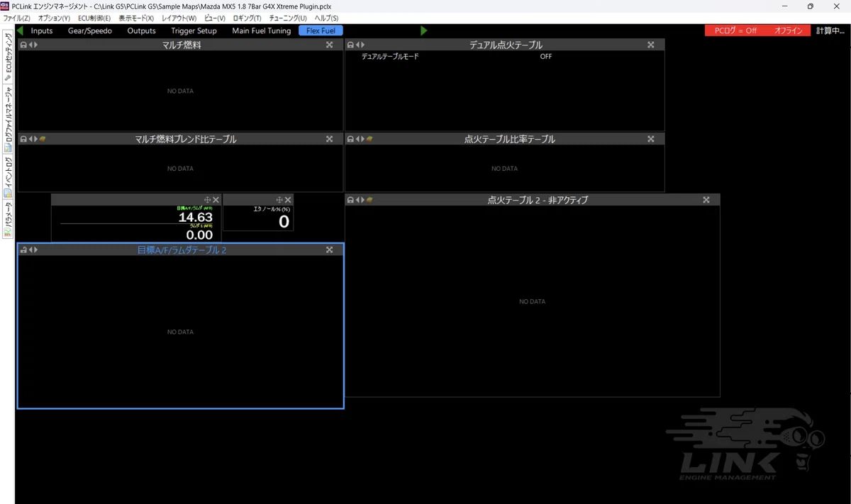
Task: Close the エタノール% gauge
Action: pos(288,200)
